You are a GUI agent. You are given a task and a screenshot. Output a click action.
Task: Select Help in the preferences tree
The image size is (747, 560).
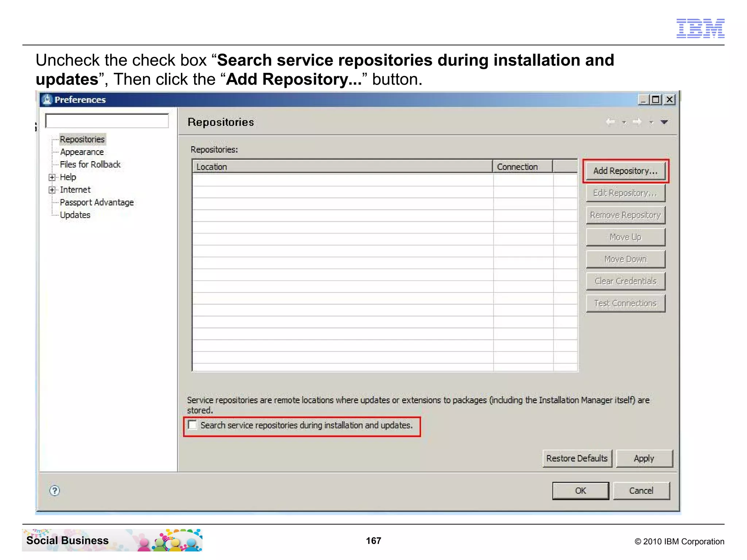pos(68,177)
